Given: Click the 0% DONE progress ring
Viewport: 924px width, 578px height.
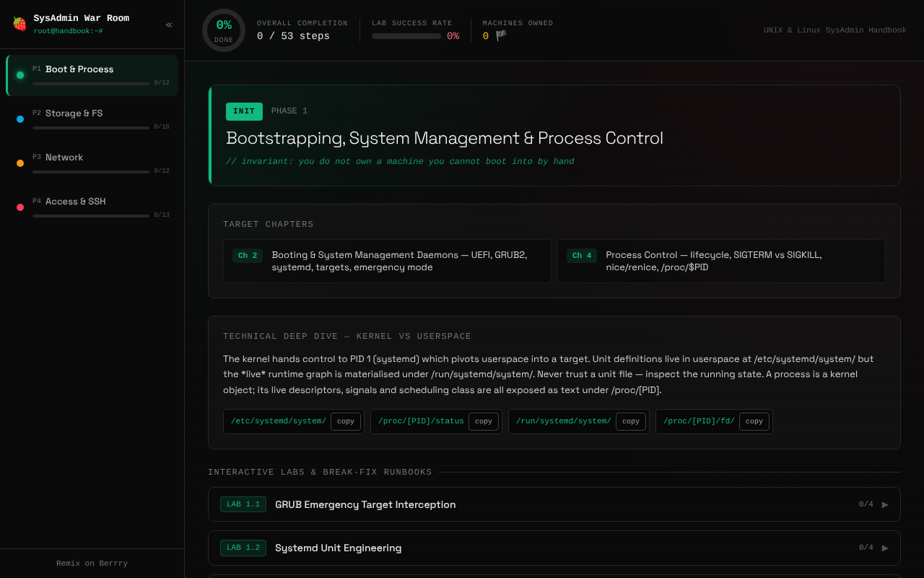Looking at the screenshot, I should pos(224,30).
